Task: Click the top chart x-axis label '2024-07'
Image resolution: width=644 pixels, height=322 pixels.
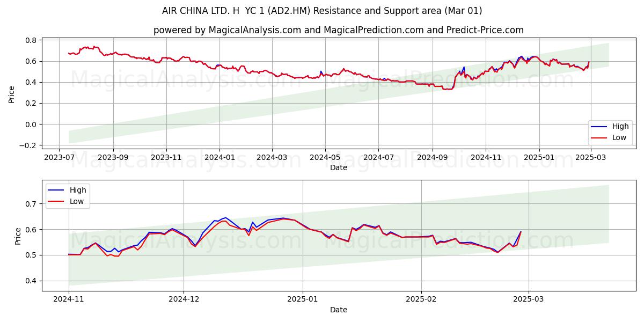Action: tap(378, 158)
